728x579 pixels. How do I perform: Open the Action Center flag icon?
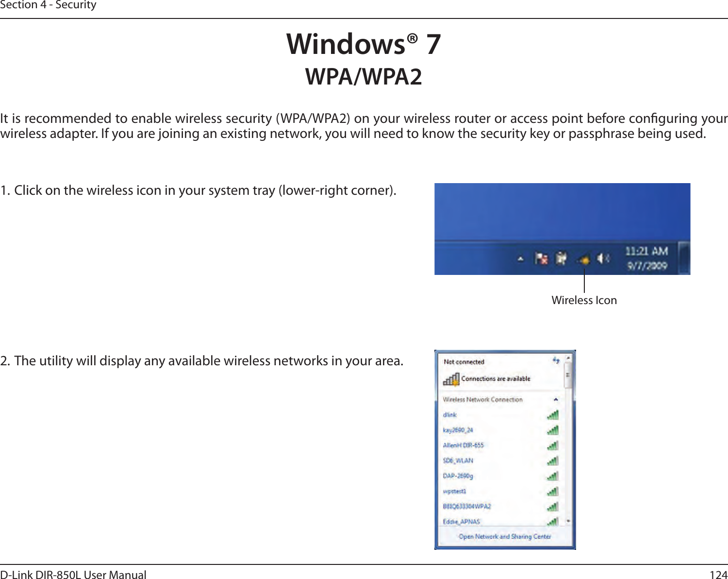[x=541, y=258]
